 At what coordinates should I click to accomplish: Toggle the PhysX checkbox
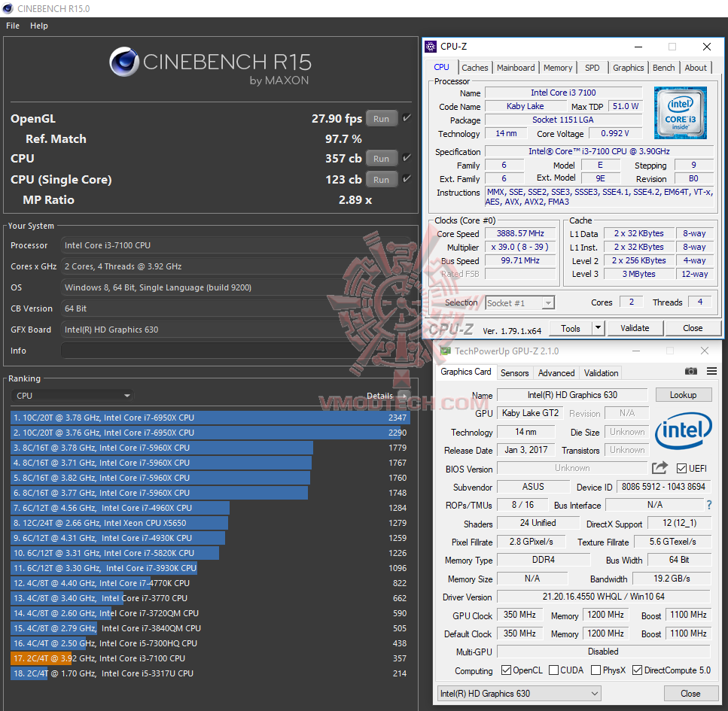(595, 670)
